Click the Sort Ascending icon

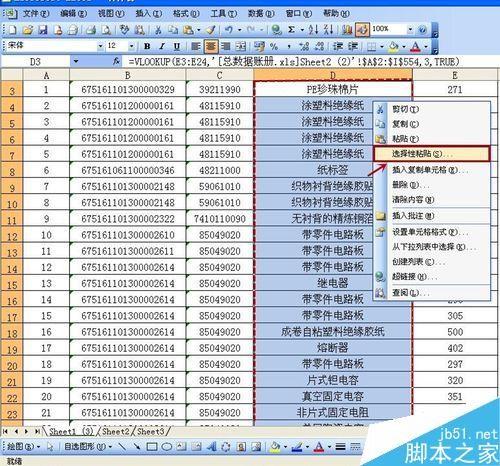[313, 30]
